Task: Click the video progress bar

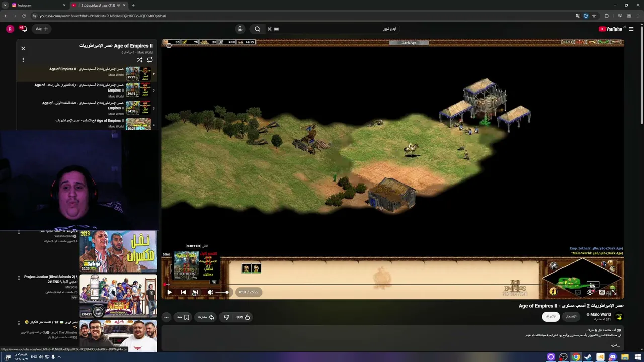Action: tap(392, 284)
